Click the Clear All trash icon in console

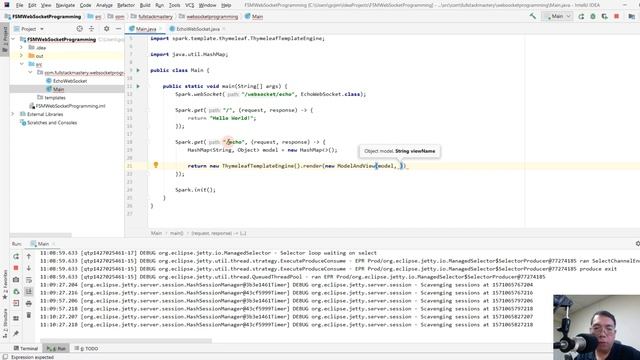(x=29, y=315)
